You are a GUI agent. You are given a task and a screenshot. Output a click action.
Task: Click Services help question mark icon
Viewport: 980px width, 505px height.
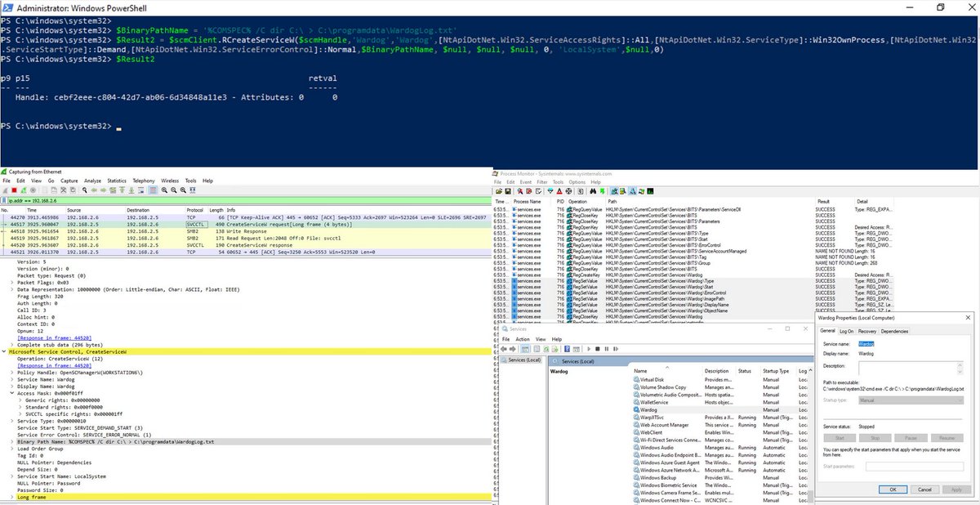pos(567,349)
